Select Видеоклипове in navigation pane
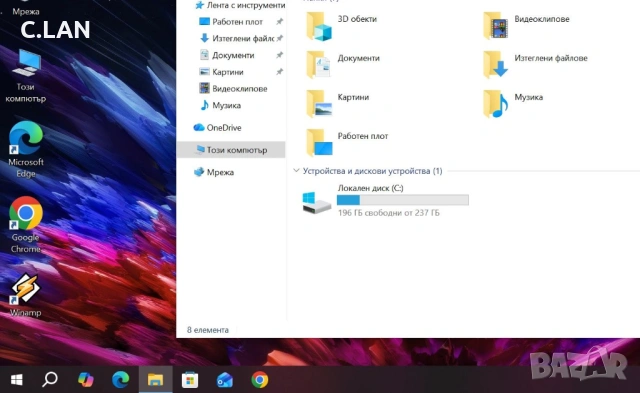 coord(233,89)
